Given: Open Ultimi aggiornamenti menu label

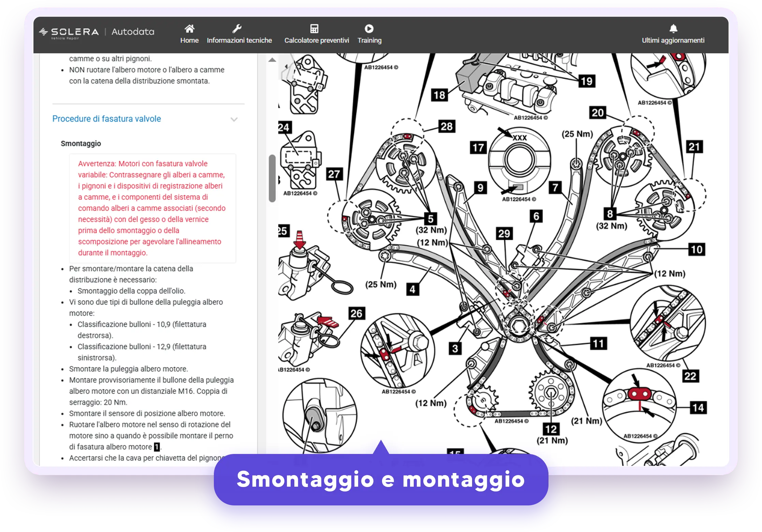Looking at the screenshot, I should 673,41.
